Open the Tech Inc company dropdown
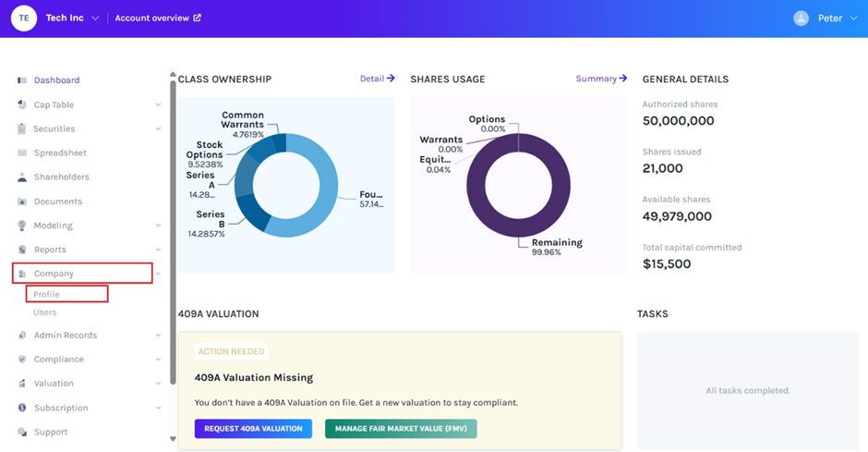The height and width of the screenshot is (452, 868). [95, 18]
